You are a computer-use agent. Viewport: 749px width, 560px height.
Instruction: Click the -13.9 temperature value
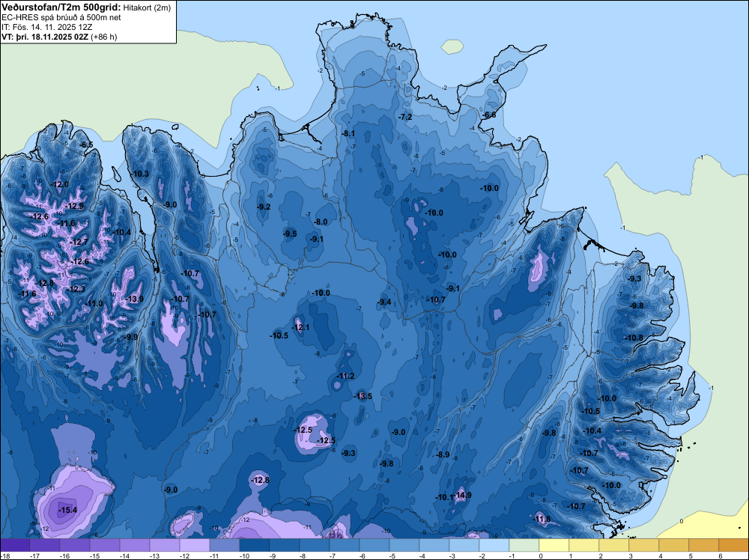134,299
